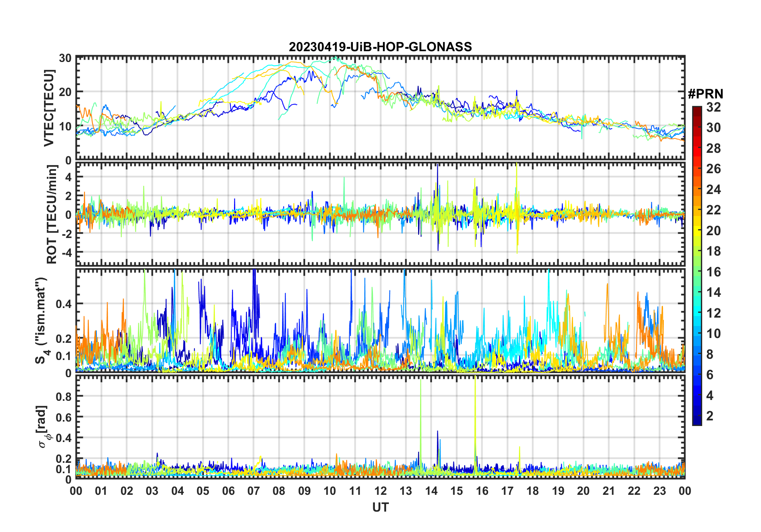Screen dimensions: 761x532
Task: Click the S4 axis label
Action: coord(42,320)
